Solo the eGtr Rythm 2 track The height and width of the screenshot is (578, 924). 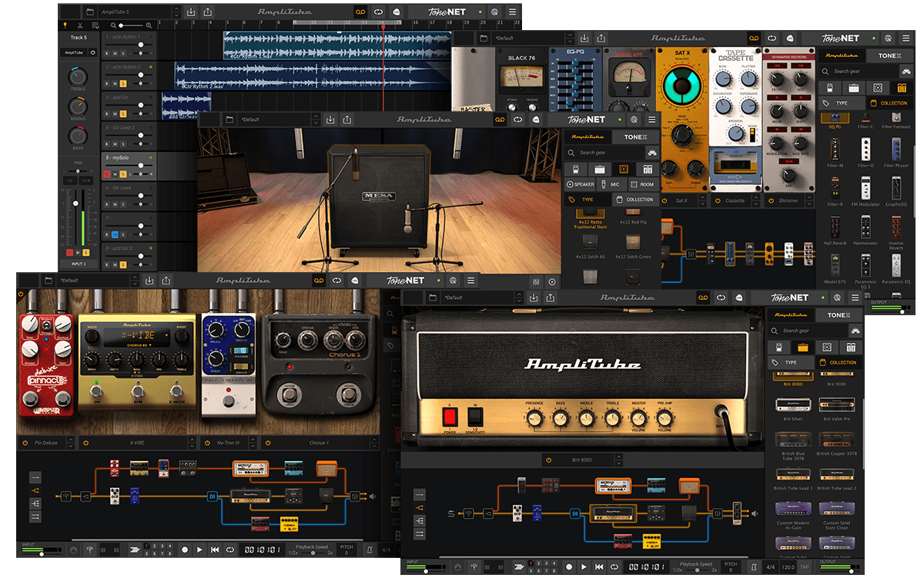[x=122, y=83]
